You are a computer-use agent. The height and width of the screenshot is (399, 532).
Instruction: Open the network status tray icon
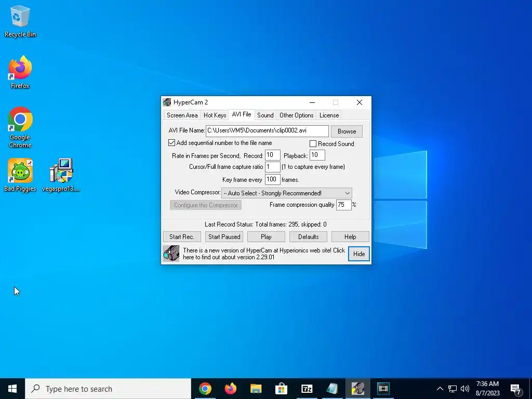click(x=453, y=389)
